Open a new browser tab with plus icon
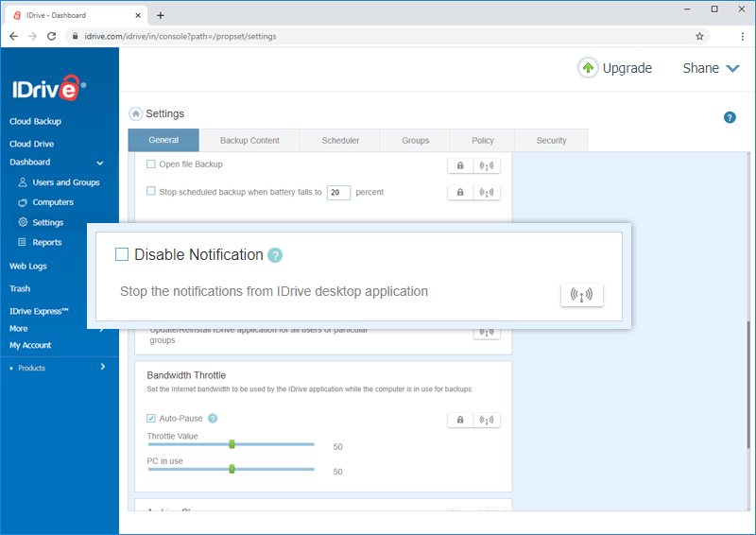Screen dimensions: 756x535 161,15
